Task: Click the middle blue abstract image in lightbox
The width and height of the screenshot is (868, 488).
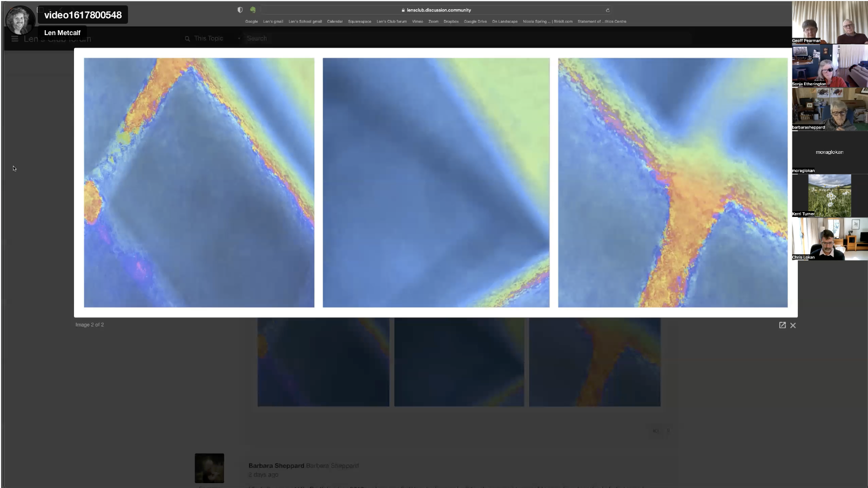Action: click(436, 182)
